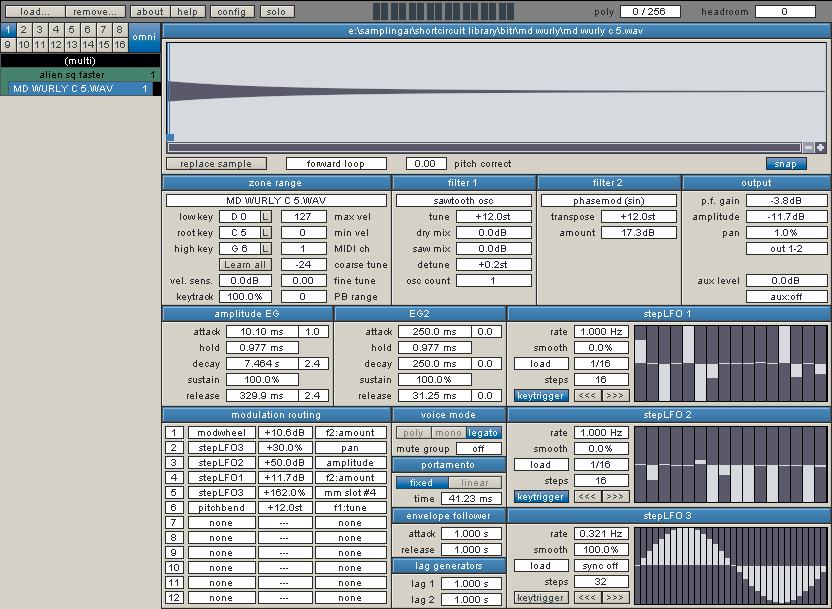This screenshot has height=609, width=832.
Task: Switch voice mode to poly
Action: coord(412,433)
